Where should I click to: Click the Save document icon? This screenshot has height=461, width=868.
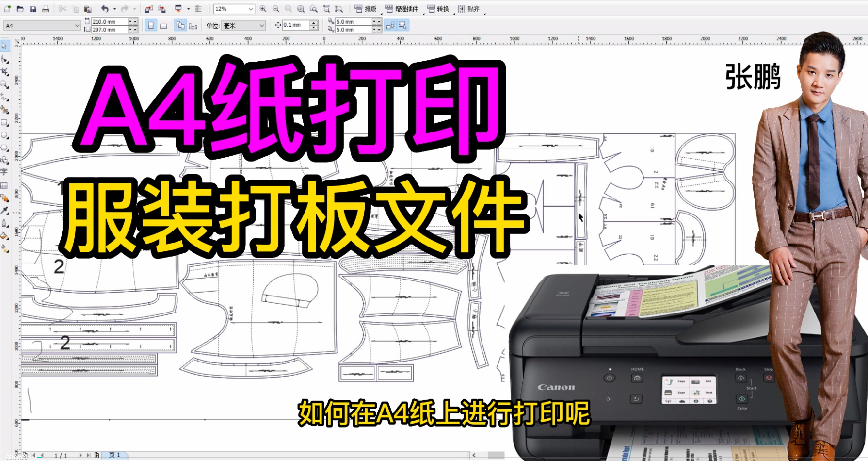tap(33, 8)
